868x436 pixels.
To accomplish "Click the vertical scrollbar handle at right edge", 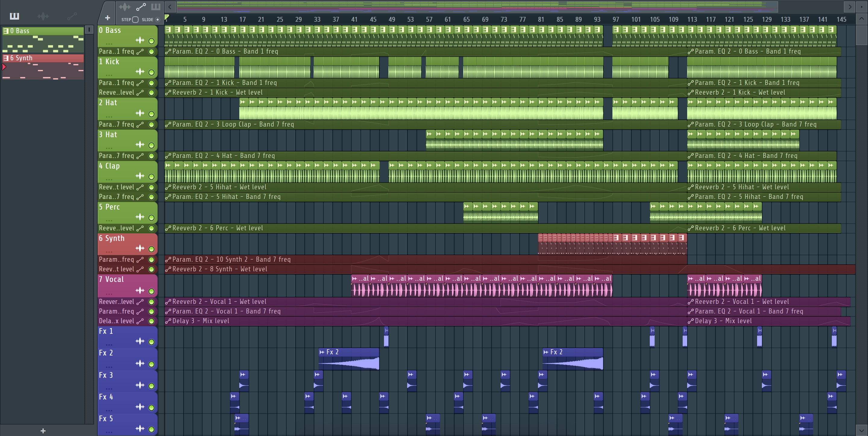I will pos(861,35).
